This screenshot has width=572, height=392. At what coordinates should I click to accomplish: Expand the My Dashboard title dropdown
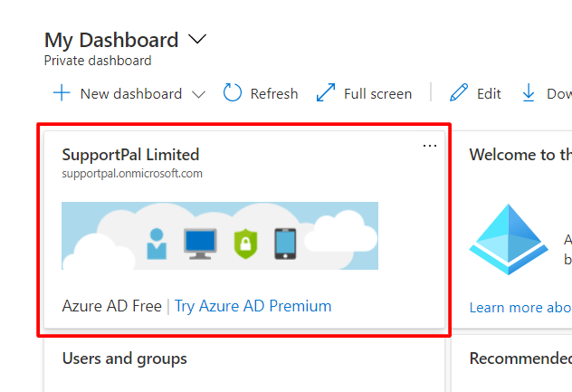click(x=197, y=40)
